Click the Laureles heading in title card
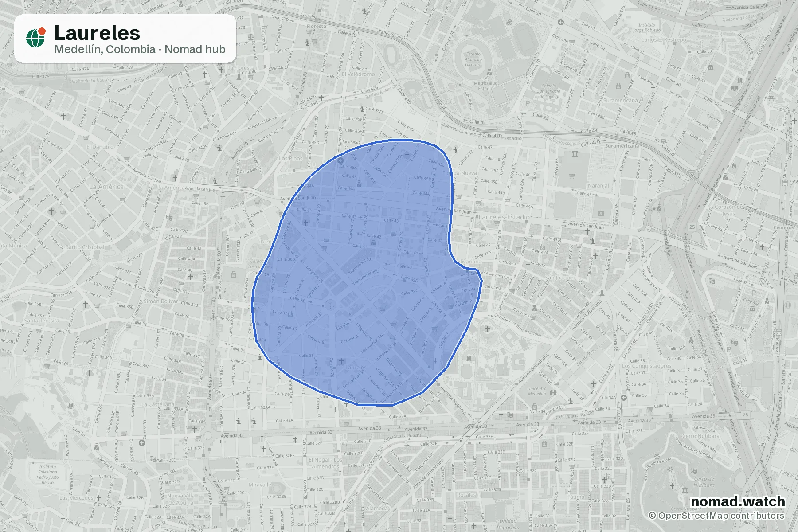Image resolution: width=798 pixels, height=532 pixels. pos(97,33)
